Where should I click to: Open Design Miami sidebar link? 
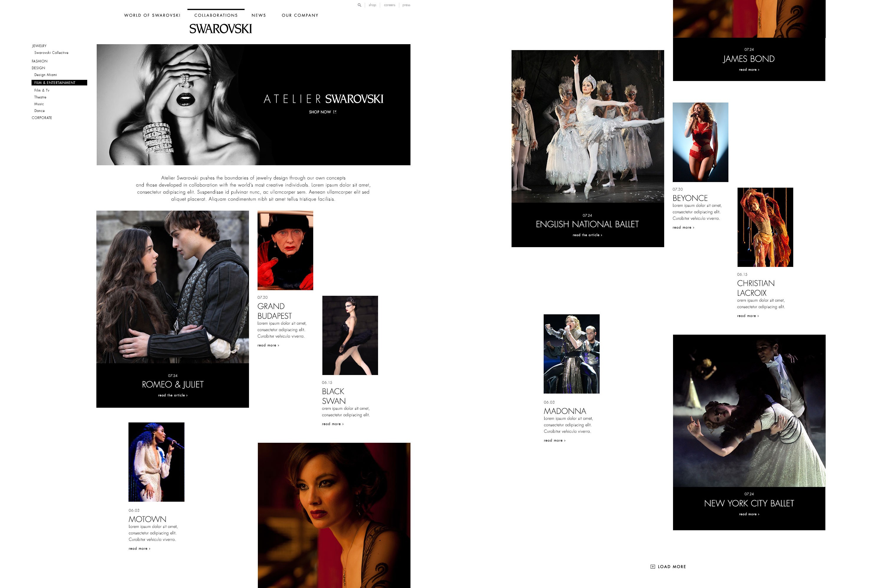click(x=45, y=75)
